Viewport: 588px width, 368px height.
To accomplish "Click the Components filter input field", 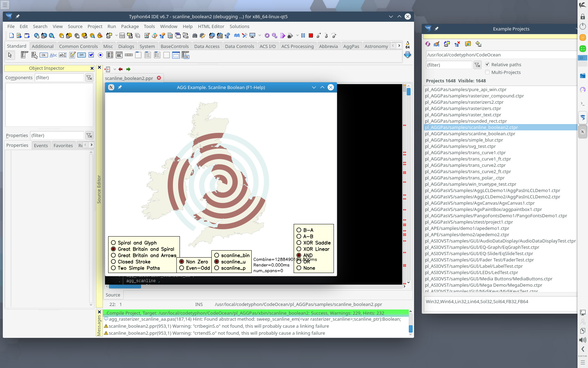I will pos(59,77).
